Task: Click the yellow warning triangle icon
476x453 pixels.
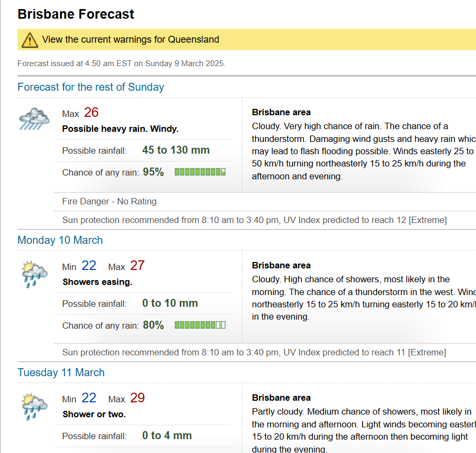Action: (x=30, y=39)
